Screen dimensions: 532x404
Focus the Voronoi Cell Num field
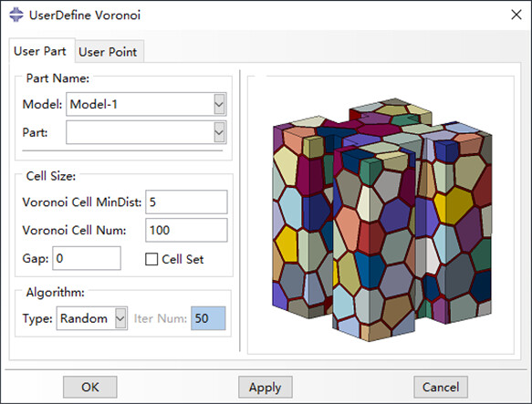[186, 230]
